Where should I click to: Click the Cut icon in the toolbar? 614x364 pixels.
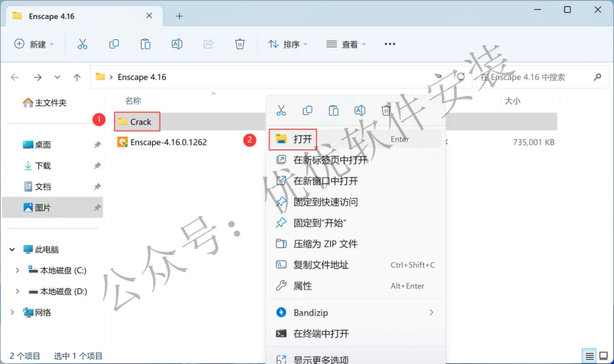82,44
